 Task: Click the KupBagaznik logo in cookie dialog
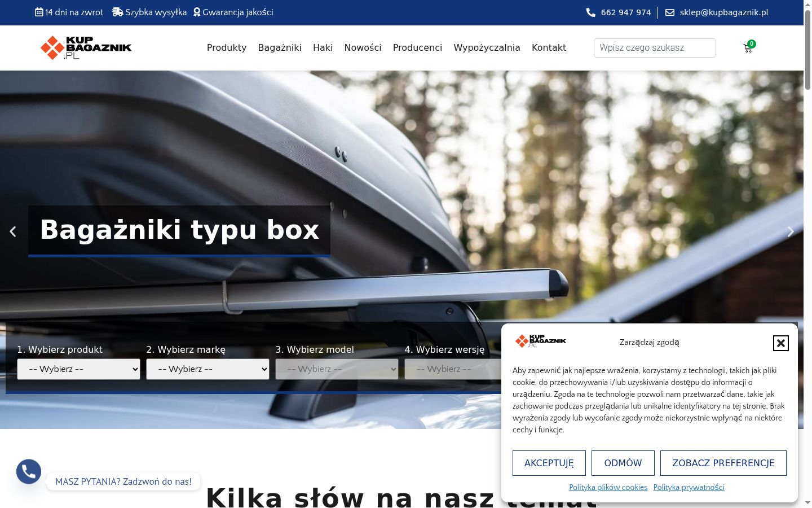point(541,341)
